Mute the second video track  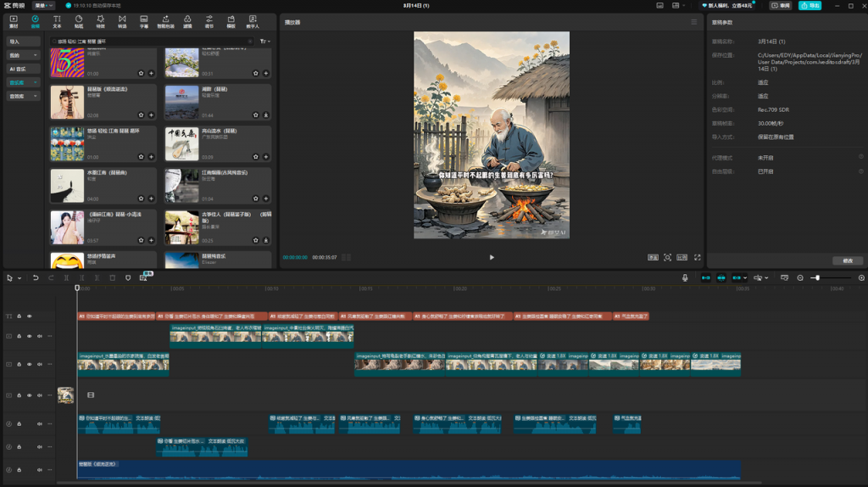coord(40,365)
